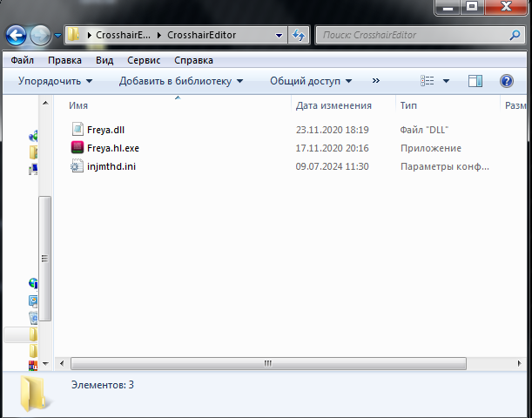Open the Сервис menu
532x418 pixels.
pos(144,61)
